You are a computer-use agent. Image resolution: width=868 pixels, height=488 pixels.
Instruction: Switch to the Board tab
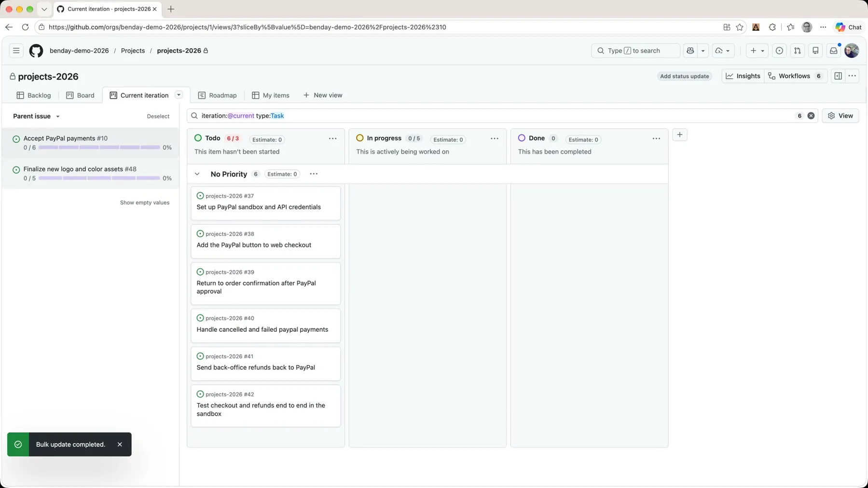click(80, 95)
